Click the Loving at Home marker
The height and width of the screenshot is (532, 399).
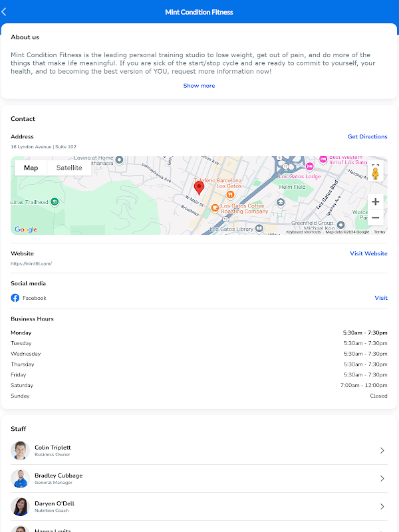coord(119,160)
